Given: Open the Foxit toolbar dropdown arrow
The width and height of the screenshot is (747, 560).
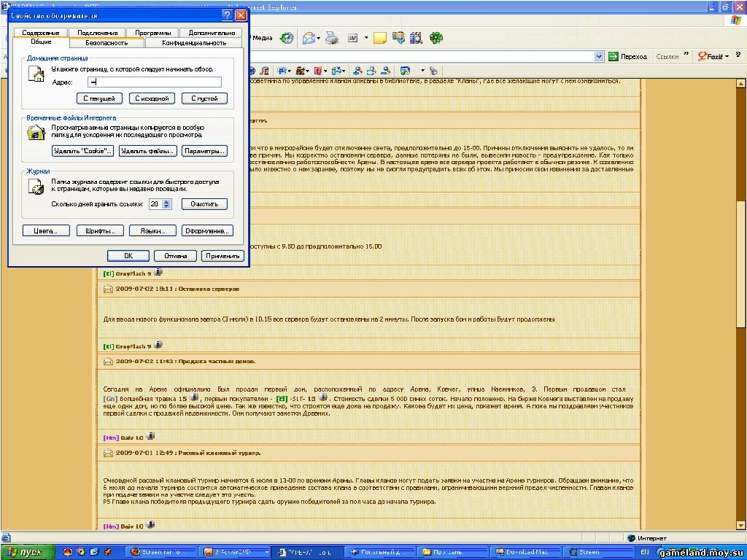Looking at the screenshot, I should [728, 56].
